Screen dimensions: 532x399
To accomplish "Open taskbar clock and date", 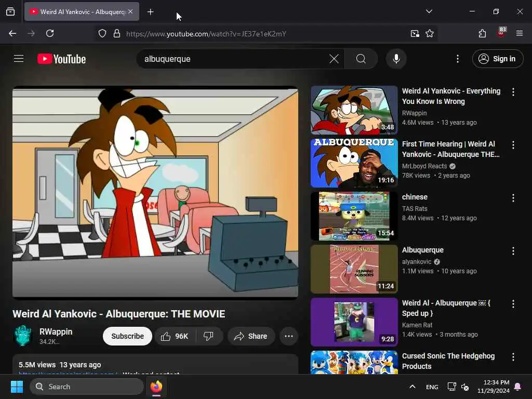I will (x=494, y=387).
